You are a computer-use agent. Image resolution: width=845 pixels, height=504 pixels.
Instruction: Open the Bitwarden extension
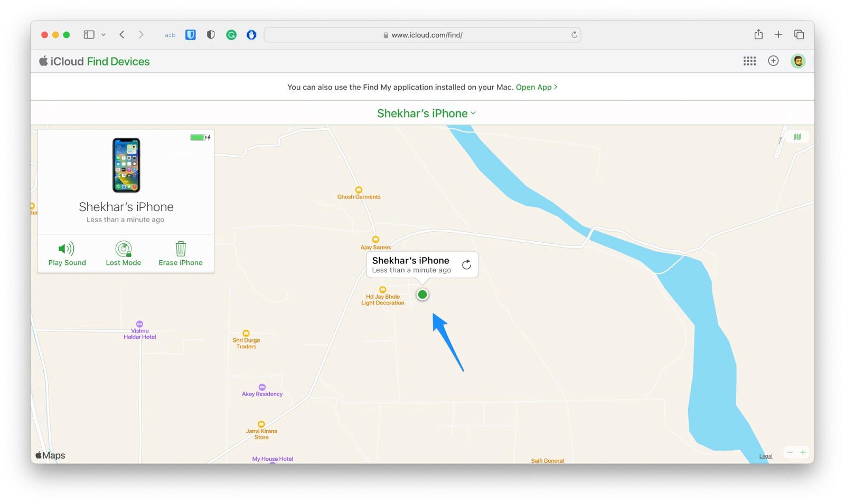(191, 35)
